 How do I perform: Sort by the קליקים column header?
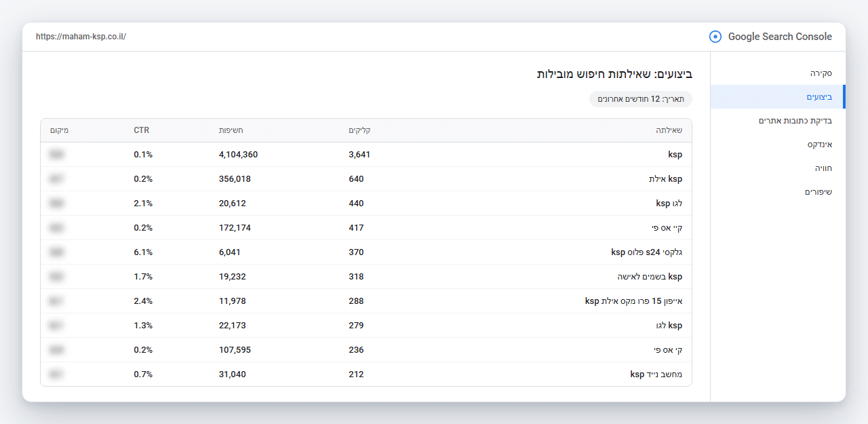point(359,130)
